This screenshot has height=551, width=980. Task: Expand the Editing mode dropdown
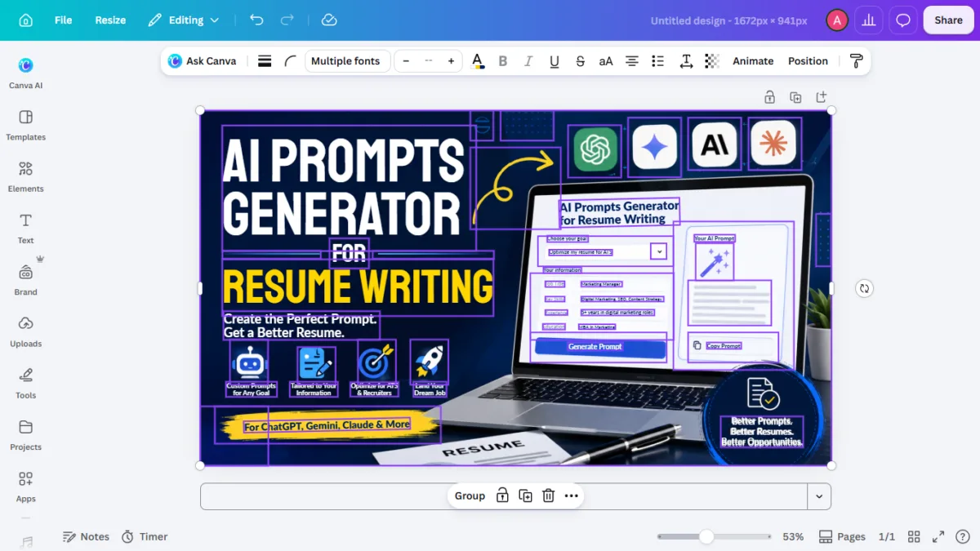tap(184, 20)
